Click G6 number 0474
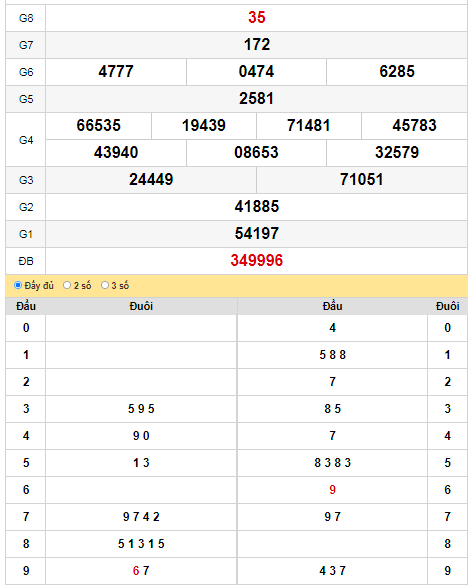 coord(256,72)
